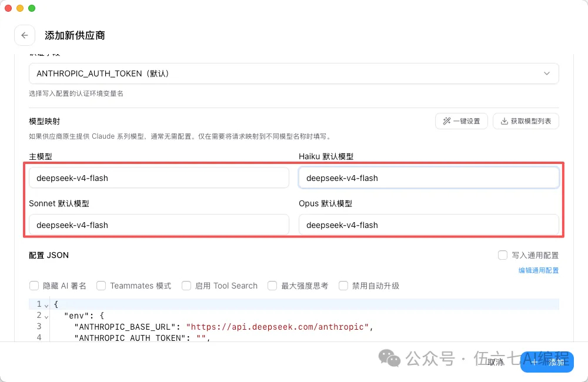The height and width of the screenshot is (382, 588).
Task: Click the ANTHROPIC_BASE_URL value in JSON editor
Action: point(278,327)
